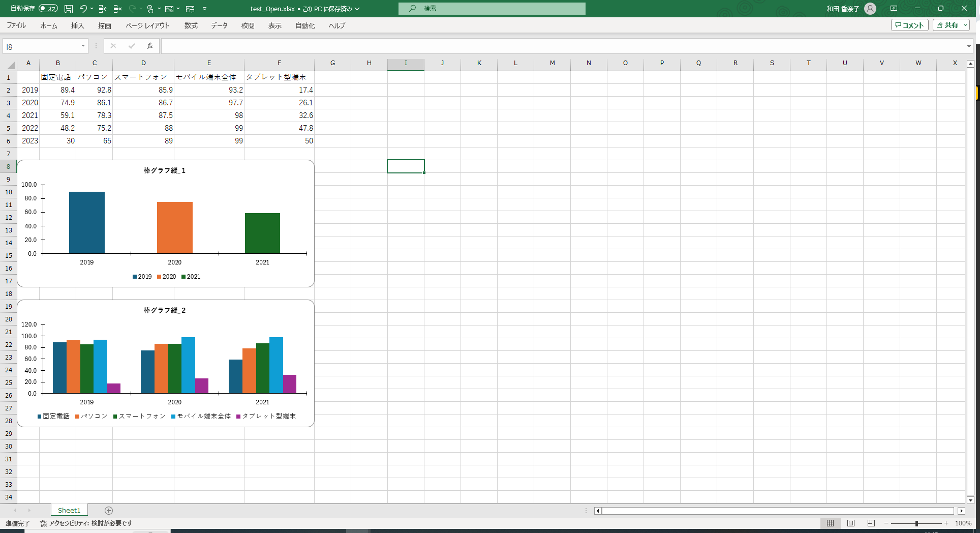980x533 pixels.
Task: Click the horizontal scrollbar left arrow
Action: pos(598,511)
